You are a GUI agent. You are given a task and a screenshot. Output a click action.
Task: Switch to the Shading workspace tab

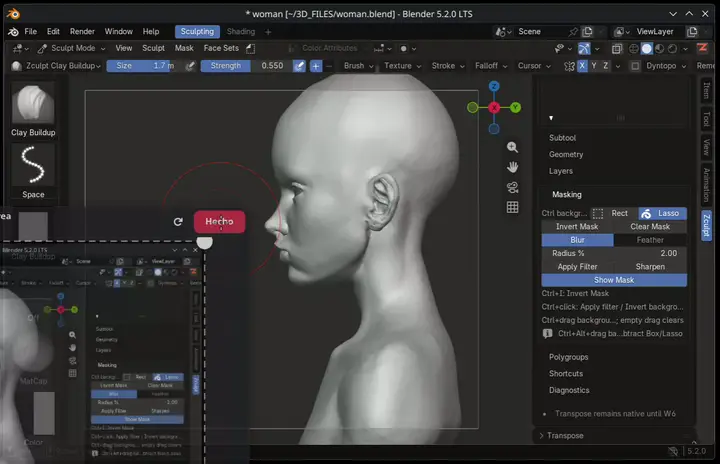coord(241,32)
